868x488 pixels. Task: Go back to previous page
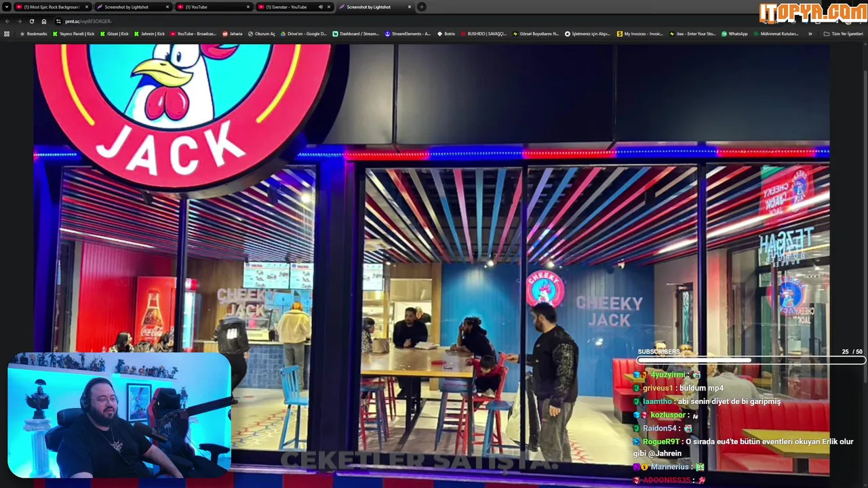pos(7,21)
